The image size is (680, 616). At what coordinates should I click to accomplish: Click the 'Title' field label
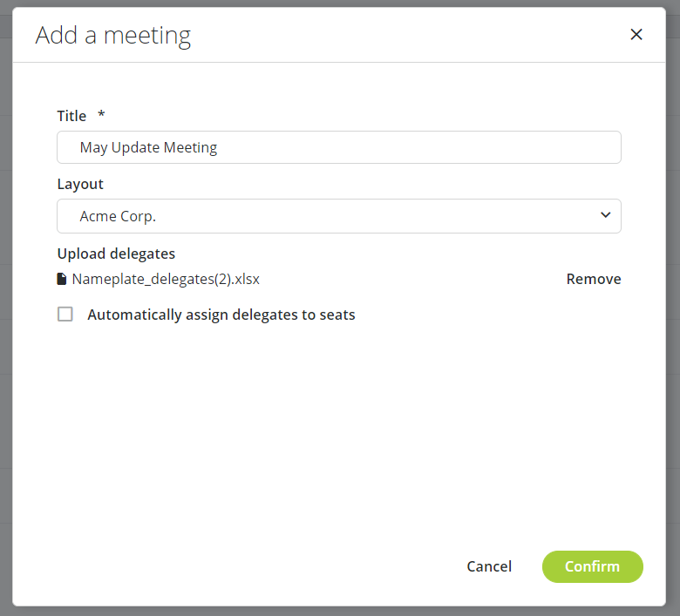pyautogui.click(x=71, y=116)
